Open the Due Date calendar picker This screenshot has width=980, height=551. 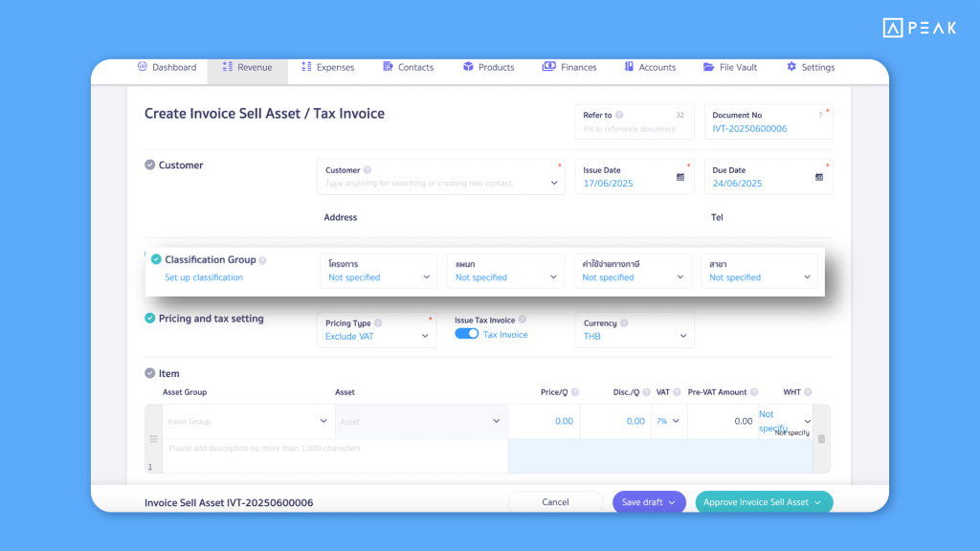click(x=819, y=176)
